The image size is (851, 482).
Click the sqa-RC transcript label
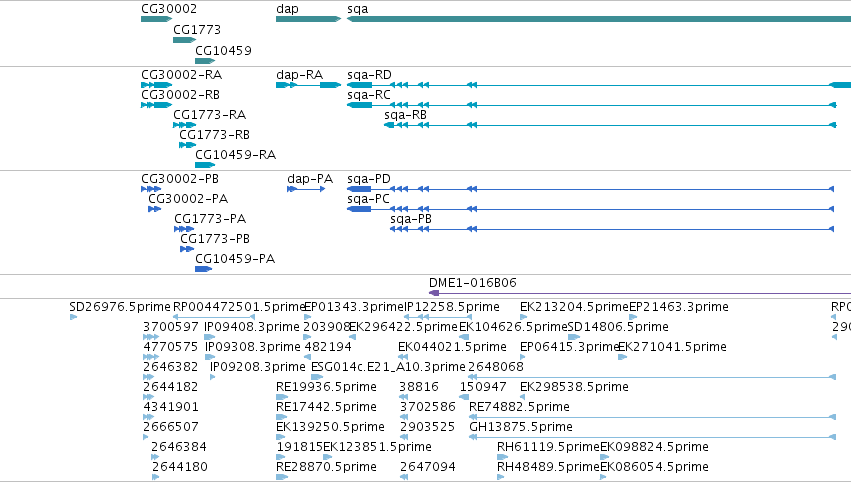click(x=369, y=95)
